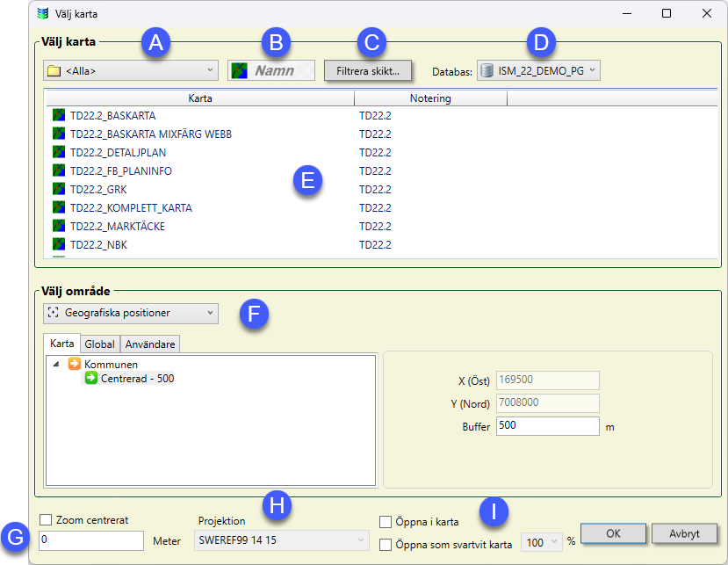Open the <Alla> folder dropdown
Viewport: 728px width, 565px height.
click(130, 70)
